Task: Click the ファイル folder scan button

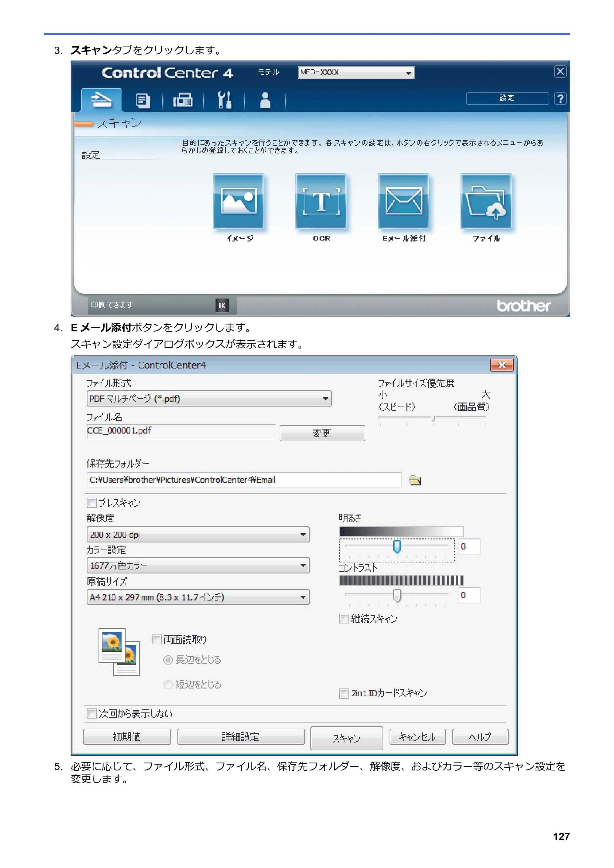Action: (486, 201)
